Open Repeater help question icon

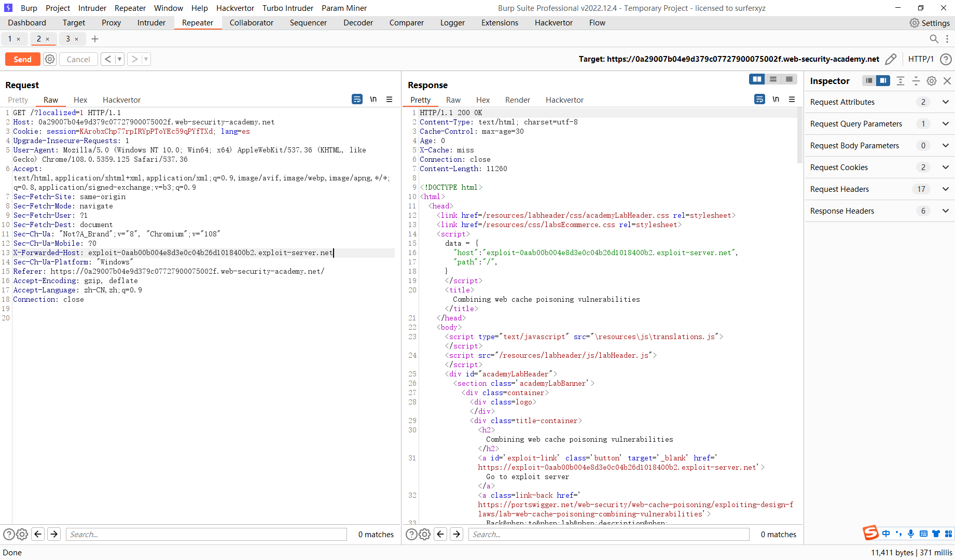(946, 59)
